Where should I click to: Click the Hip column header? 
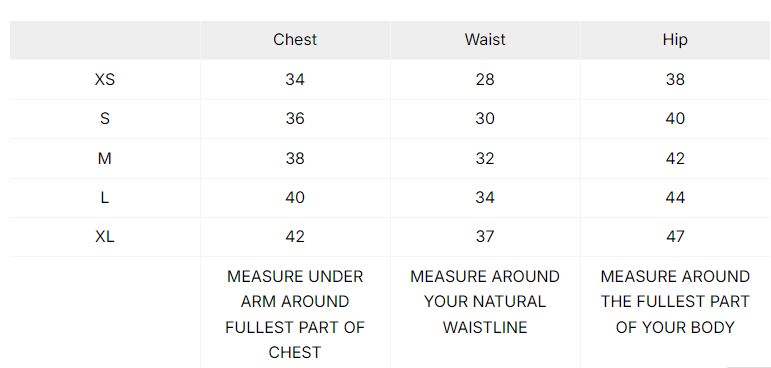tap(675, 39)
